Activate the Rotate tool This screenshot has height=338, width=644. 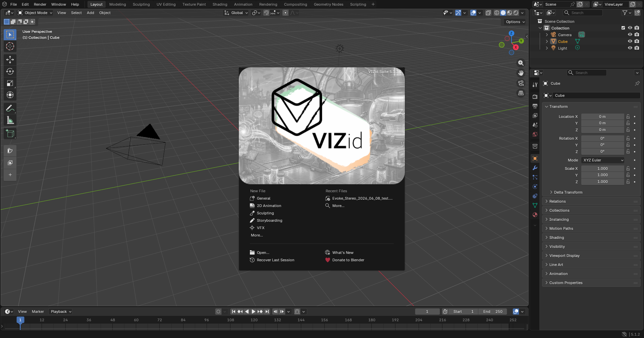(10, 71)
